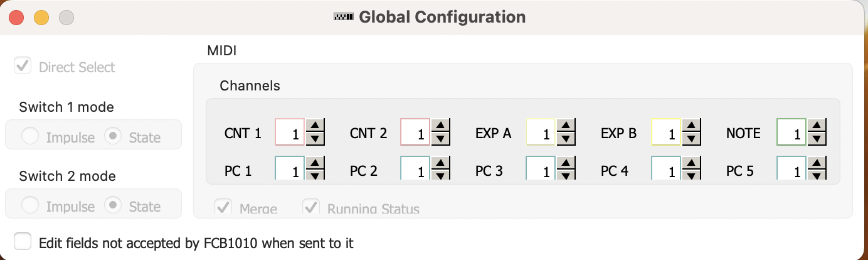Toggle the Merge checkbox
The height and width of the screenshot is (260, 868).
223,207
